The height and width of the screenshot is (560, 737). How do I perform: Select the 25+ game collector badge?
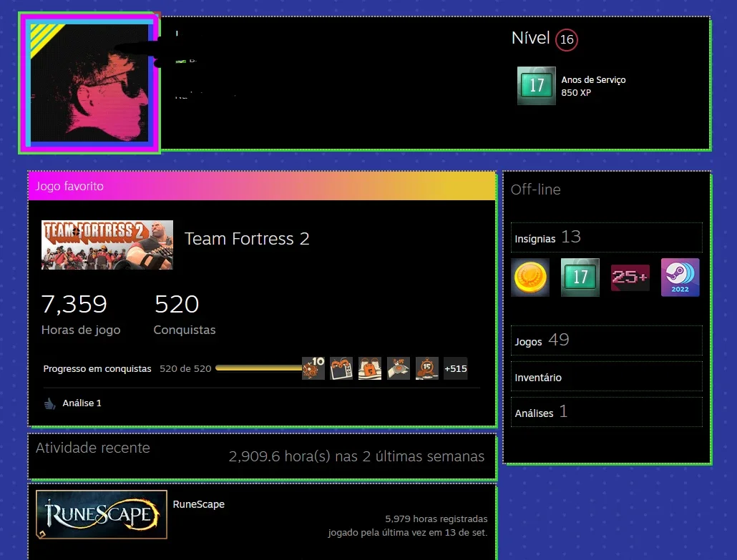(x=630, y=277)
